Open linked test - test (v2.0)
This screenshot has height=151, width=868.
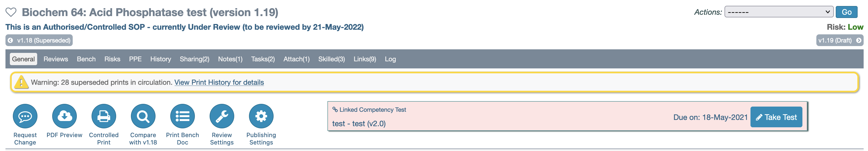click(x=359, y=124)
